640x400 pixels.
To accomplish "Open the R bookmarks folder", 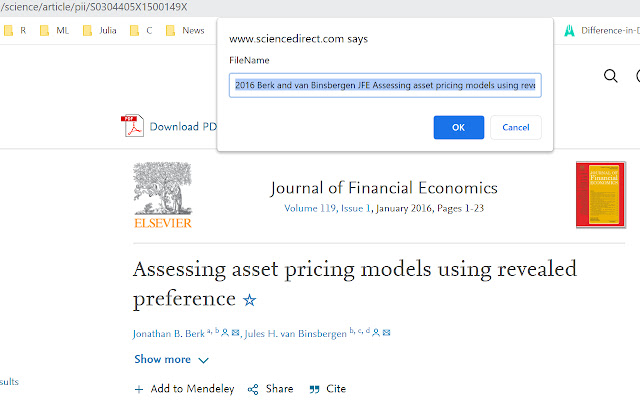I will pos(15,31).
